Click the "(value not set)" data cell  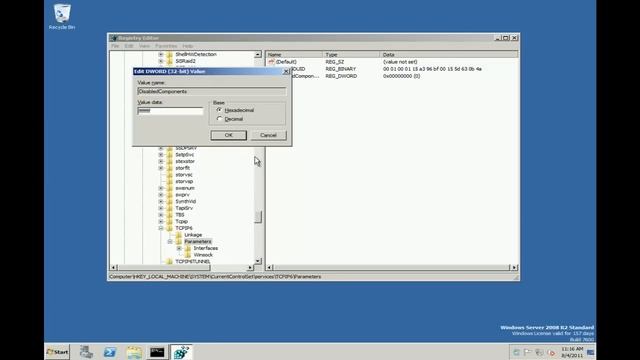(400, 62)
